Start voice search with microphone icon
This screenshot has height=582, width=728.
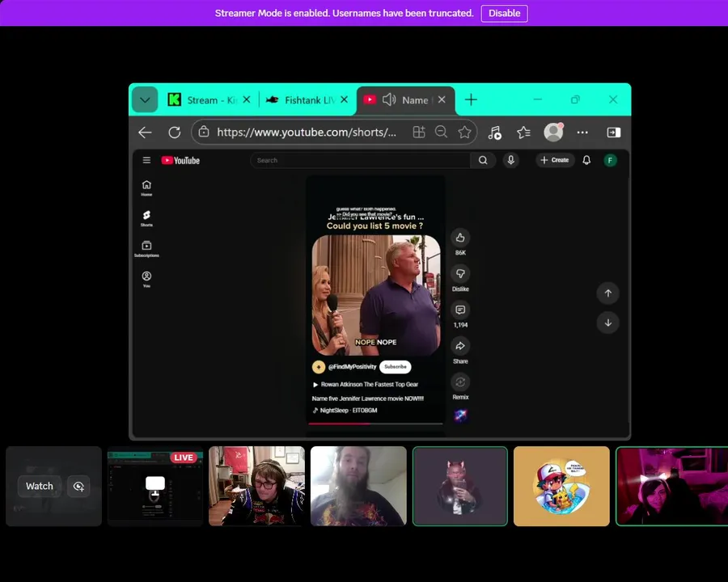click(x=510, y=160)
